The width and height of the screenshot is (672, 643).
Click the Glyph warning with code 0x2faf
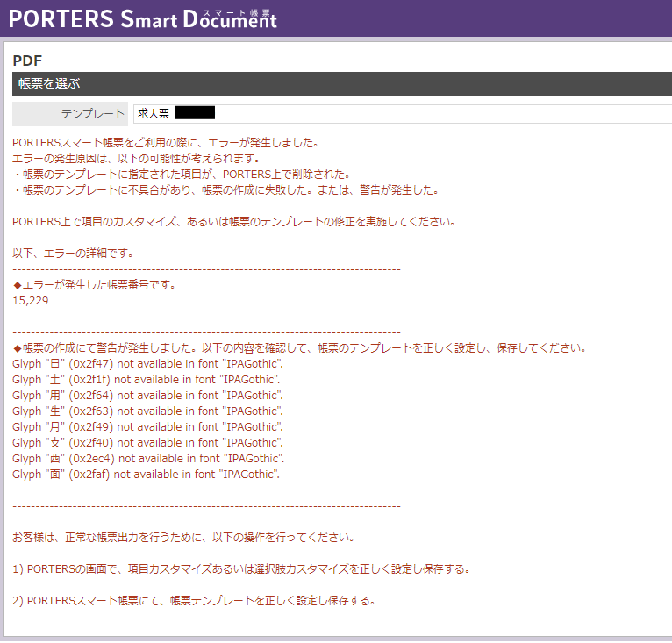tap(146, 475)
